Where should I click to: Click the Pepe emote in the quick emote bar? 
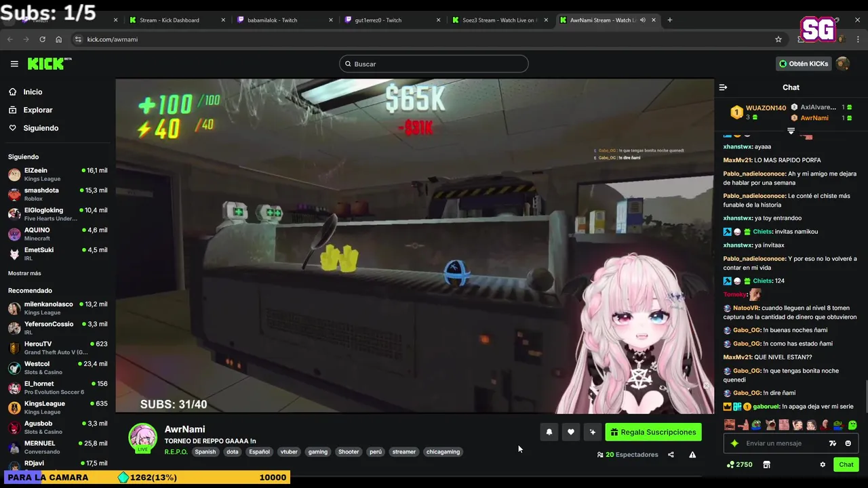(757, 425)
